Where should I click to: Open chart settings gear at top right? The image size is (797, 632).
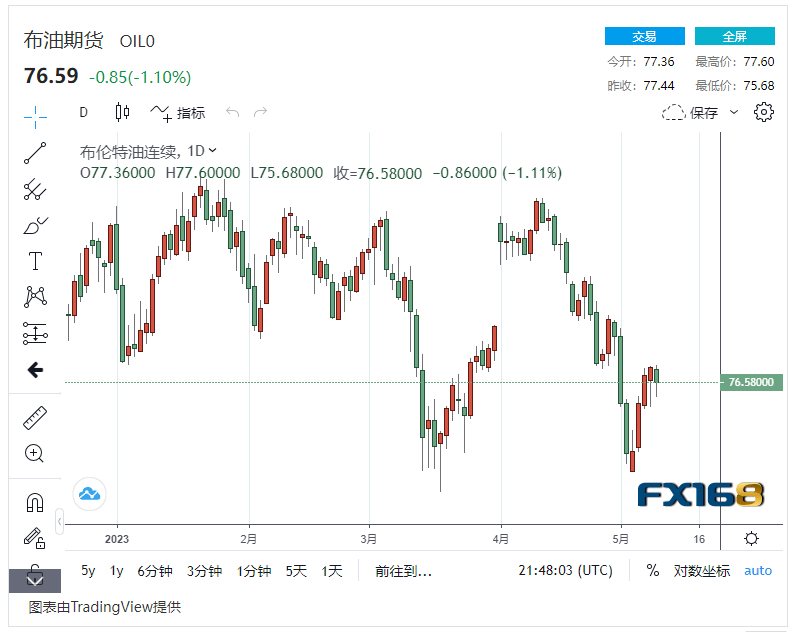tap(764, 112)
